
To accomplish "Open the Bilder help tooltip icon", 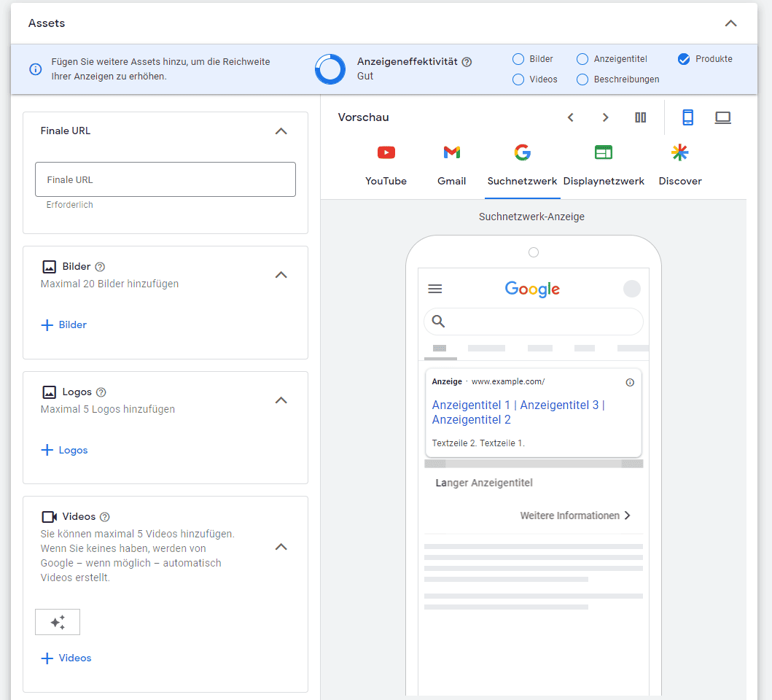I will tap(100, 266).
